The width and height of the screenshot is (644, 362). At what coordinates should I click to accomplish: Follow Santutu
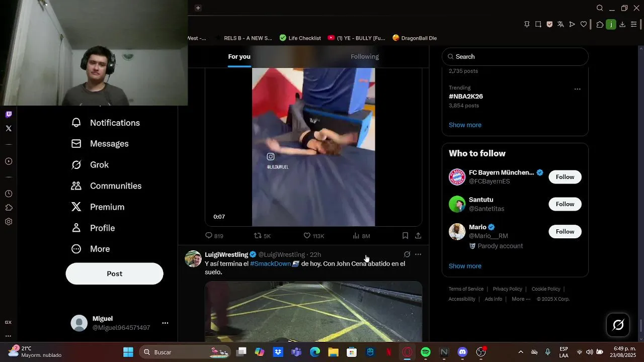click(565, 204)
